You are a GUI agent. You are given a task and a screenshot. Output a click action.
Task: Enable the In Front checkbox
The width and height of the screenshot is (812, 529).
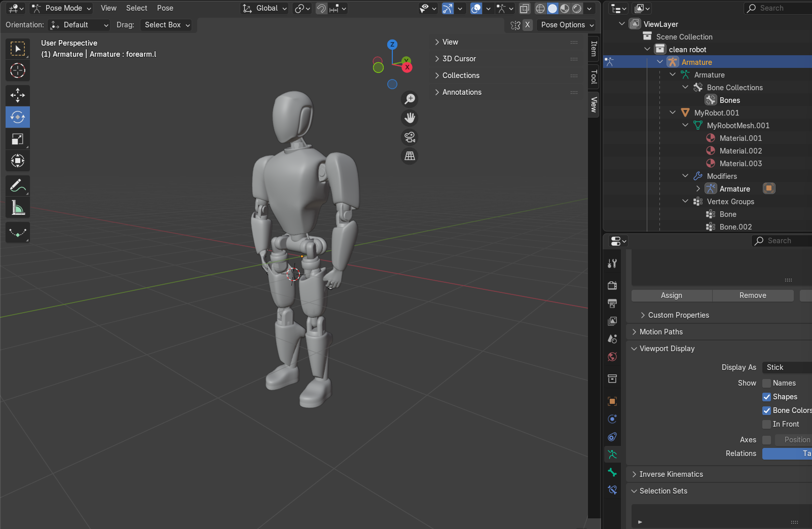point(766,424)
